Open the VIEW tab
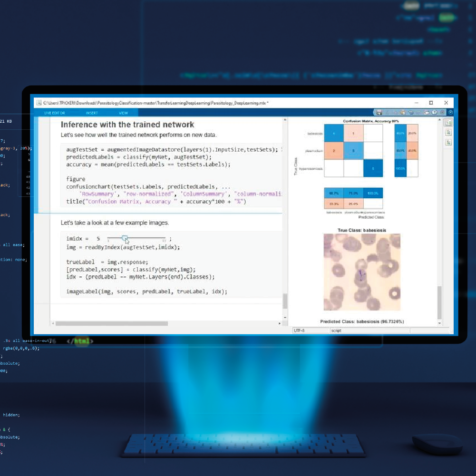476x476 pixels. (123, 113)
